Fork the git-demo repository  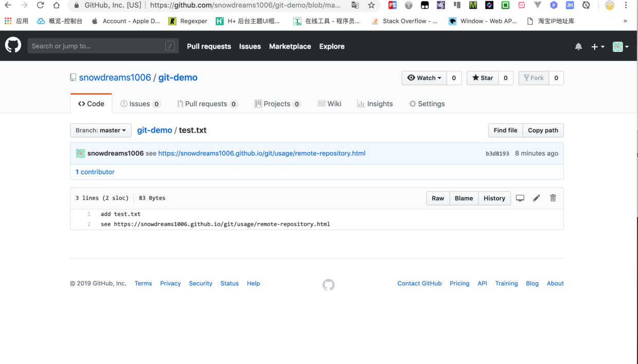(534, 78)
